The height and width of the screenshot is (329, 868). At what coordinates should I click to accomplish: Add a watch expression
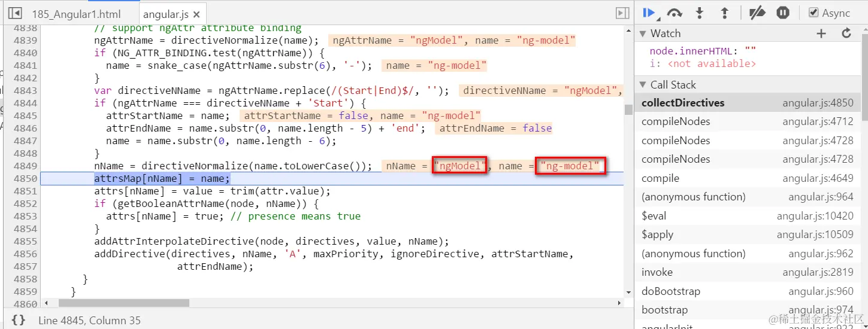pos(821,33)
